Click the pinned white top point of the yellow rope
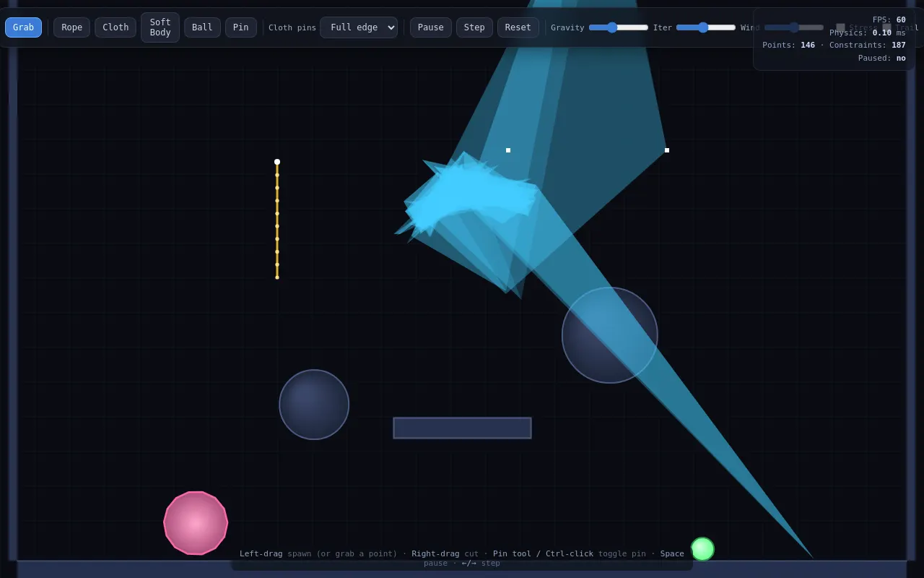The image size is (924, 578). pos(277,162)
